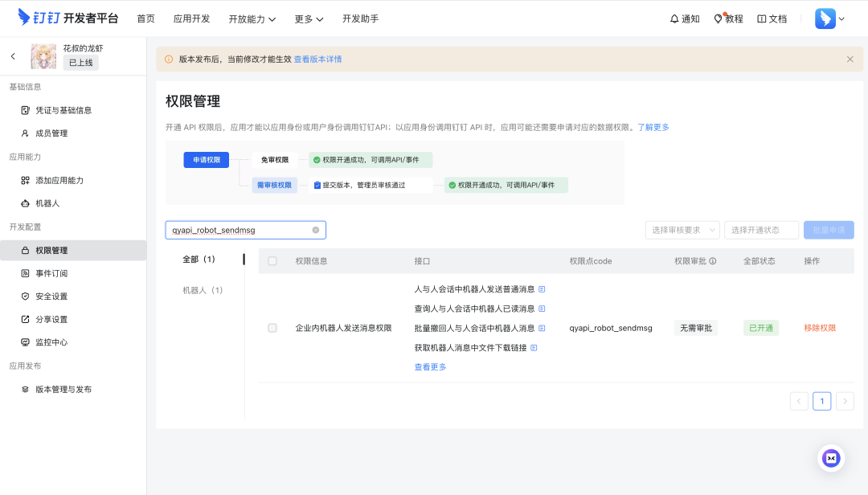Screen dimensions: 868x495
Task: Click the 已上线 status badge
Action: pyautogui.click(x=81, y=63)
